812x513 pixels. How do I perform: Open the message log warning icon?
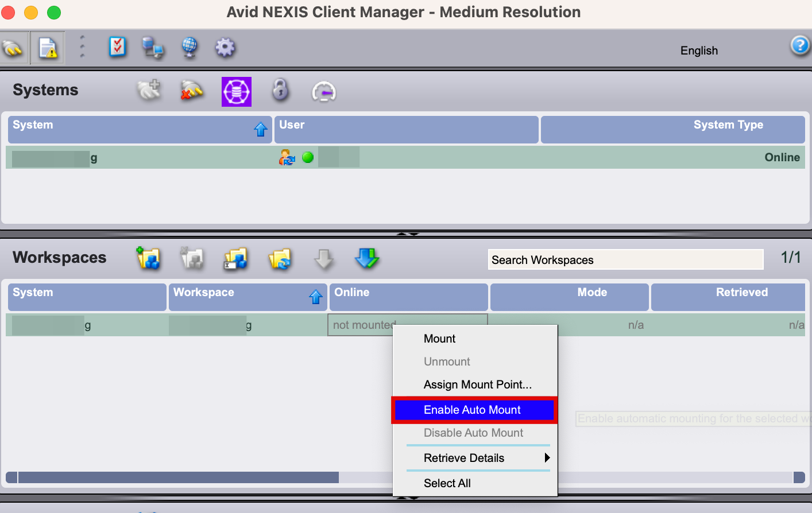point(47,48)
